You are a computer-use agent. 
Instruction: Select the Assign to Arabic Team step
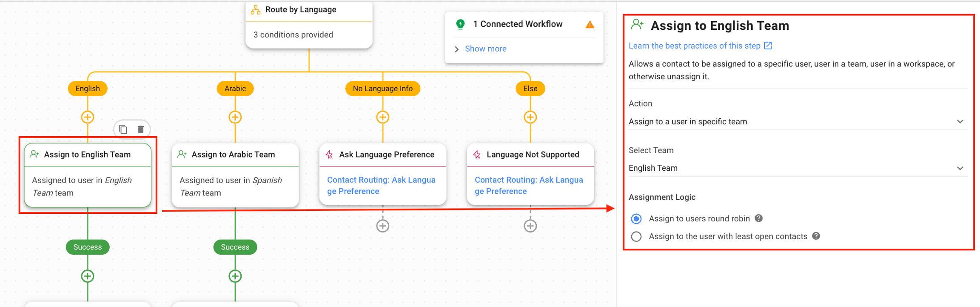point(235,175)
